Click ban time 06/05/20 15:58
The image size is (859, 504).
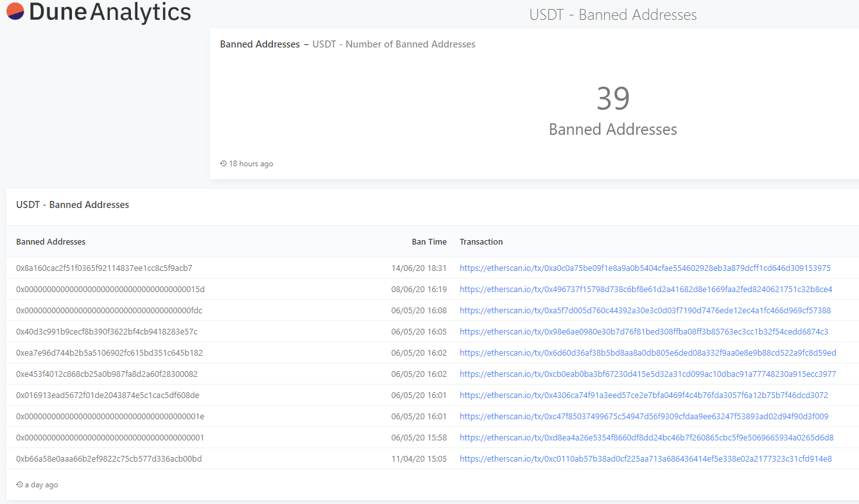click(419, 438)
